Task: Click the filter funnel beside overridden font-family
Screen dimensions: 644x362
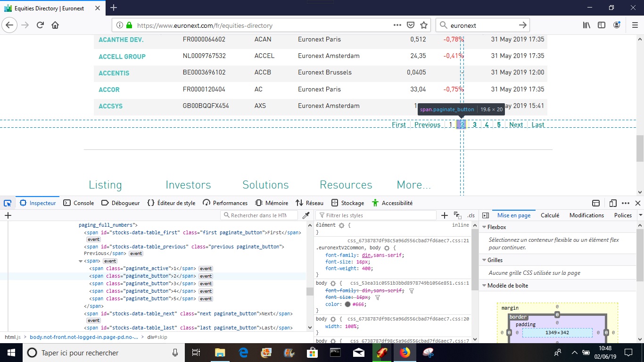Action: coord(412,291)
